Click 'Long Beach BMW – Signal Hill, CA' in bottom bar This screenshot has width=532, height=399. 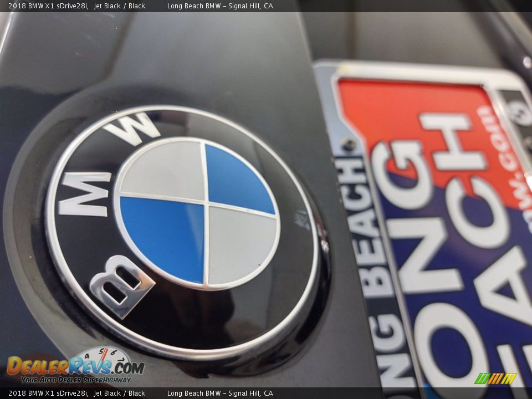(220, 393)
